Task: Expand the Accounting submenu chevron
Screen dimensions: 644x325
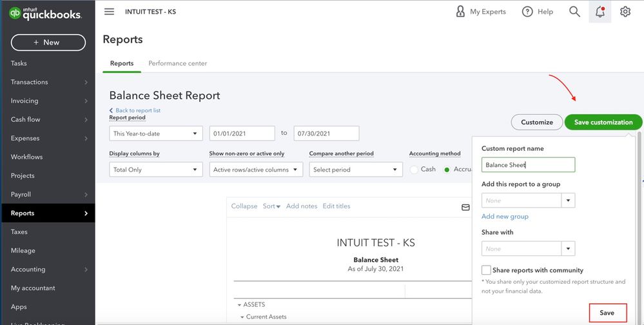Action: pos(86,270)
